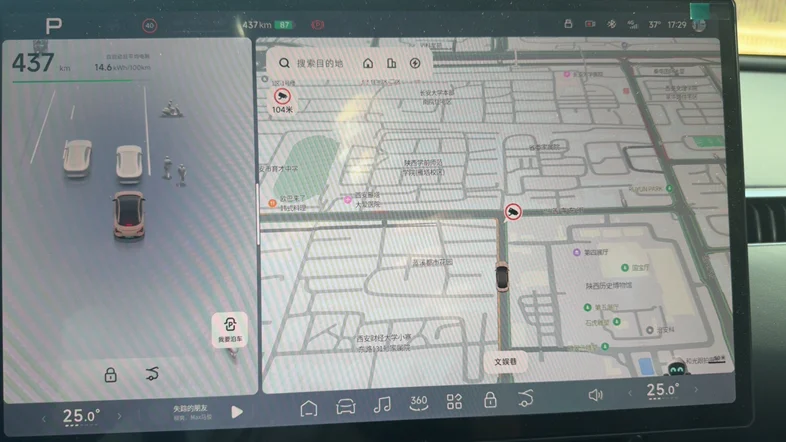Viewport: 786px width, 442px height.
Task: Raise the right temperature with arrow
Action: click(696, 389)
